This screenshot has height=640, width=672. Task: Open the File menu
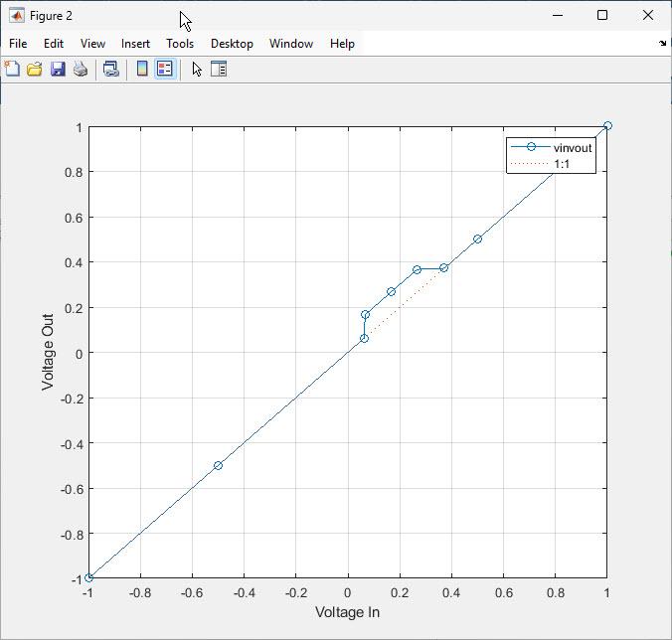pos(18,44)
